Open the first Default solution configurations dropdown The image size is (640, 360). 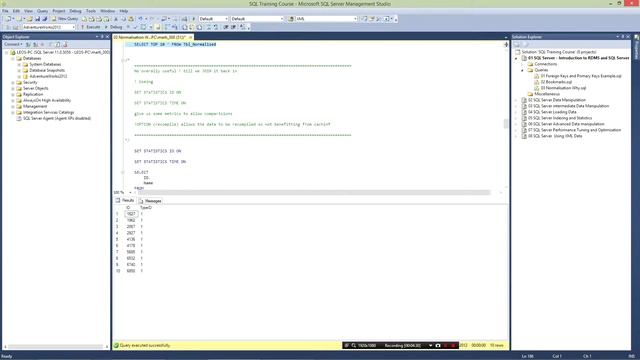[x=213, y=19]
